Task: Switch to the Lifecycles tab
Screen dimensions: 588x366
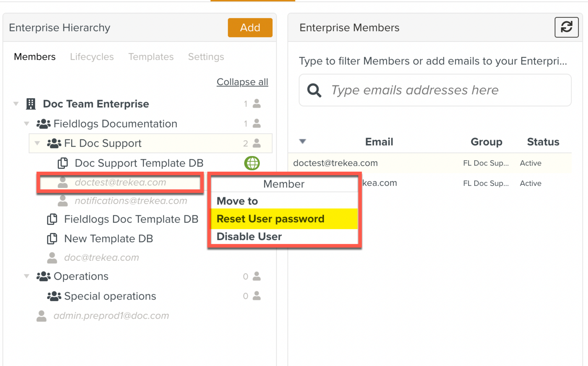Action: pyautogui.click(x=92, y=57)
